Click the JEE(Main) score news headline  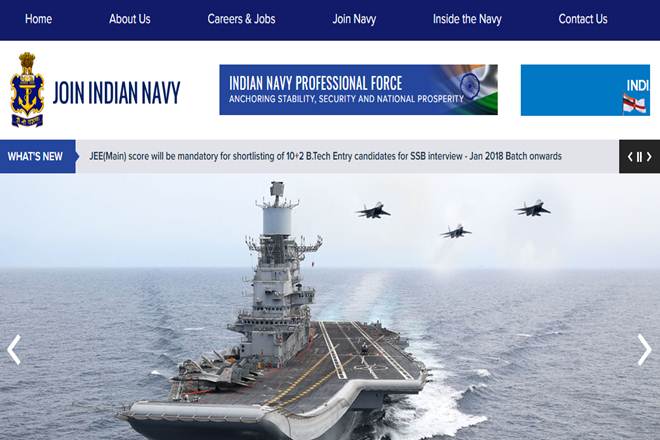pyautogui.click(x=325, y=156)
